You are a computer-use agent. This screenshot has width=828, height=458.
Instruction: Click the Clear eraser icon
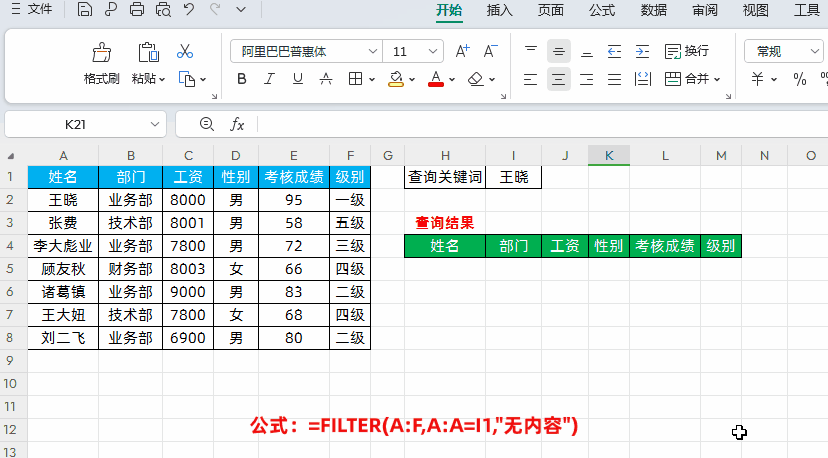point(476,79)
